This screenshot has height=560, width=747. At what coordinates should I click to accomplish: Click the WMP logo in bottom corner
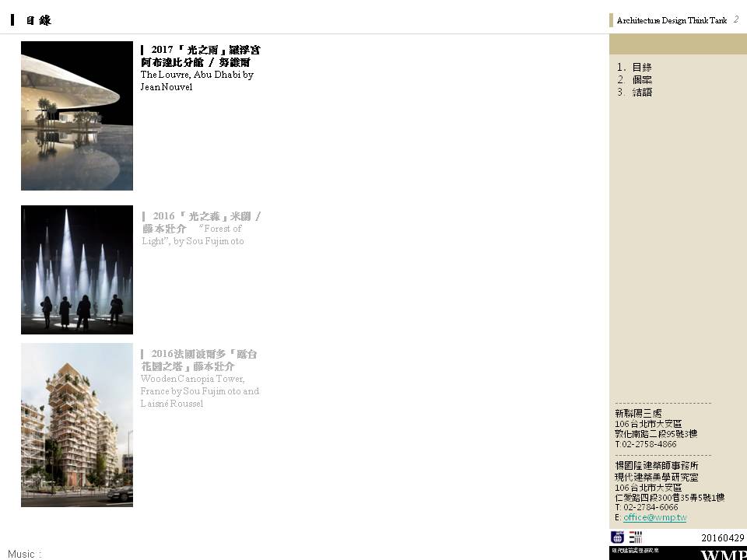click(x=723, y=555)
